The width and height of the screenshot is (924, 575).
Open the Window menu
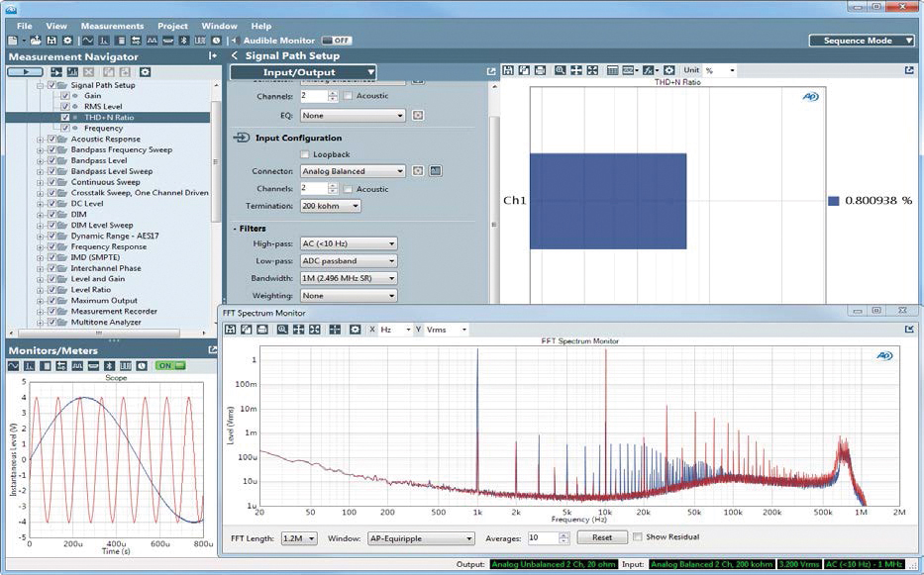(219, 26)
